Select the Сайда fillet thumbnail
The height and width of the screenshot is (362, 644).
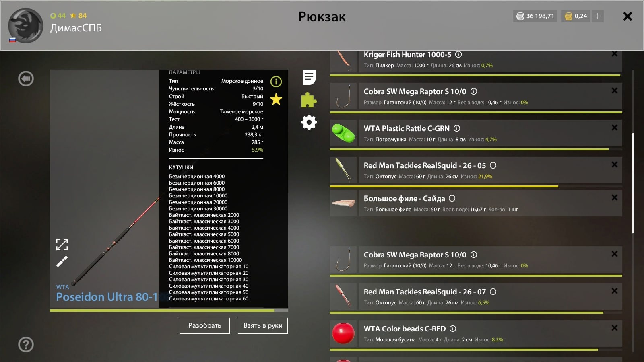pyautogui.click(x=343, y=203)
